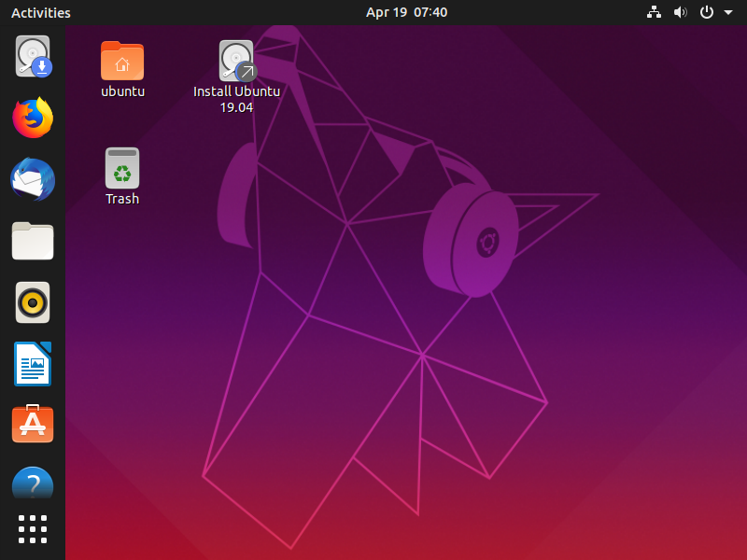Click the volume speaker icon in top bar

point(680,13)
